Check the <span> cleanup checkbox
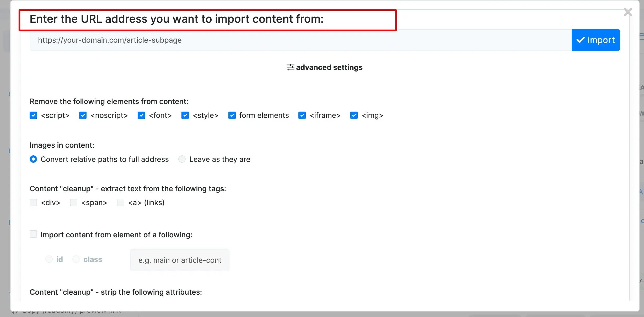This screenshot has height=317, width=644. tap(74, 203)
